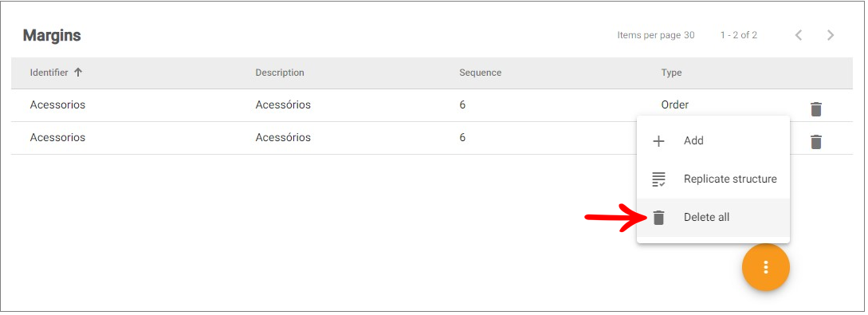
Task: Click the orange three-dot floating action button
Action: coord(766,267)
